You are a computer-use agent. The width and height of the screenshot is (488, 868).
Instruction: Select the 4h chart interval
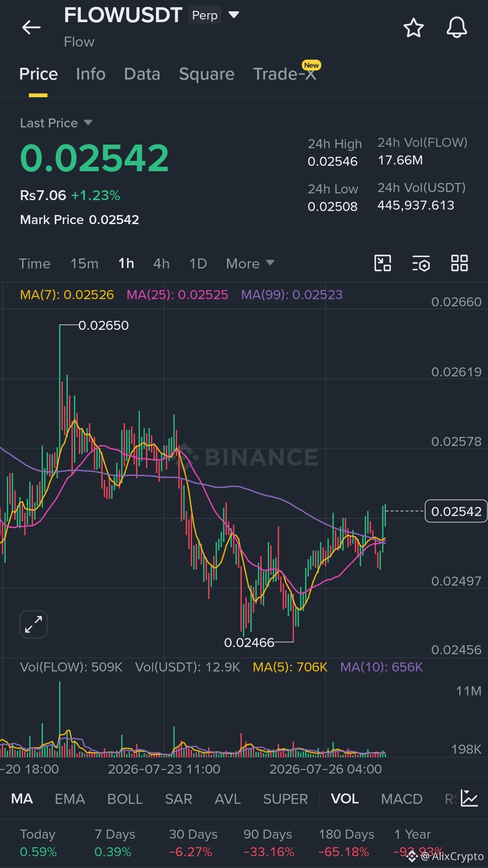pos(161,263)
